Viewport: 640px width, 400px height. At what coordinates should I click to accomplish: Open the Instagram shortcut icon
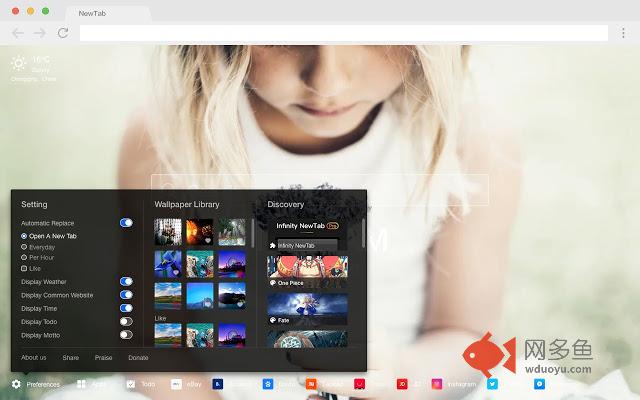[437, 384]
